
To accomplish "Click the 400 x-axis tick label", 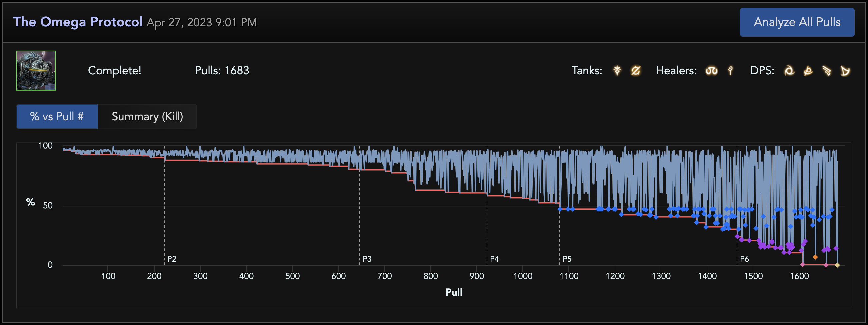I will pos(246,276).
